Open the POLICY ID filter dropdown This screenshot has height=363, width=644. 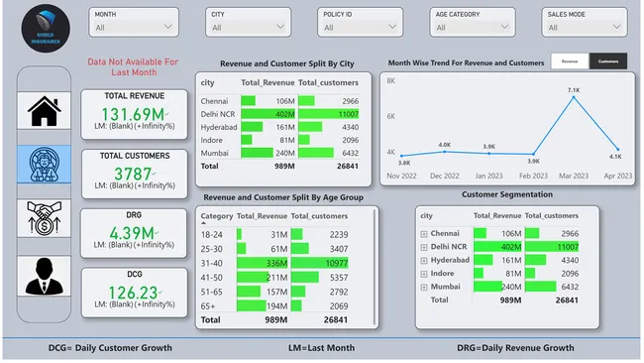(360, 22)
